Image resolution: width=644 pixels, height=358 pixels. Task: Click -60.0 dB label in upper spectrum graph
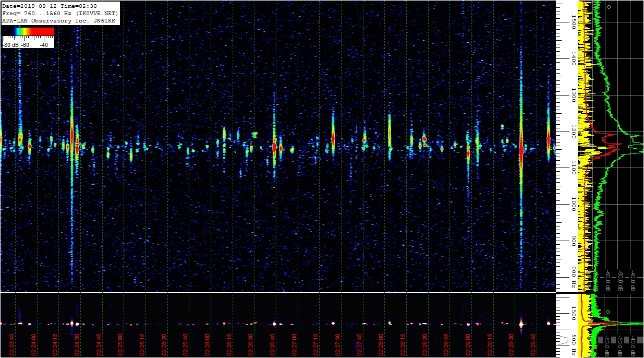click(608, 281)
